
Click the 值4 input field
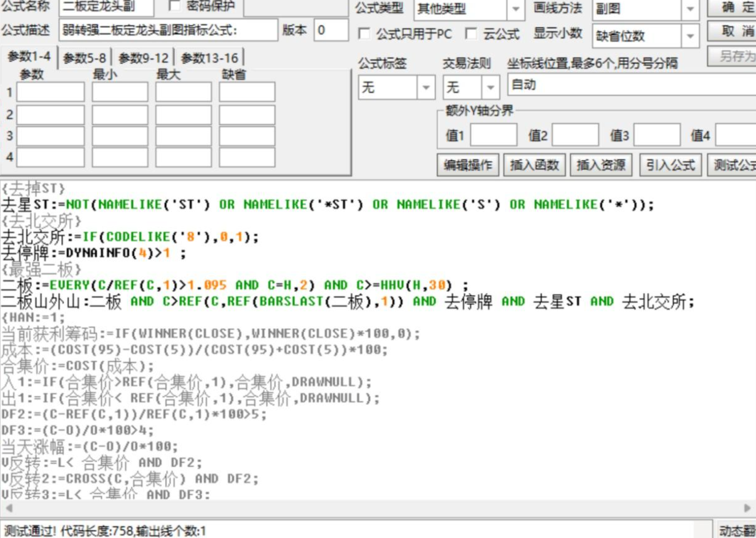point(736,135)
